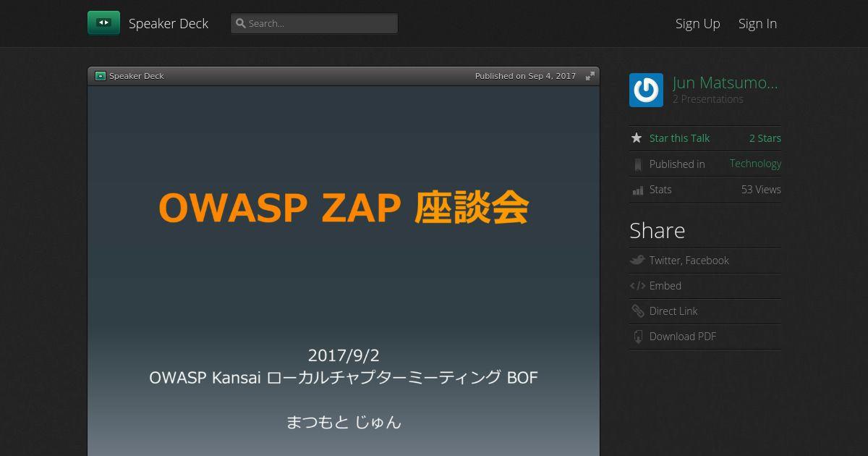This screenshot has width=868, height=456.
Task: Click the Published in label
Action: [677, 164]
